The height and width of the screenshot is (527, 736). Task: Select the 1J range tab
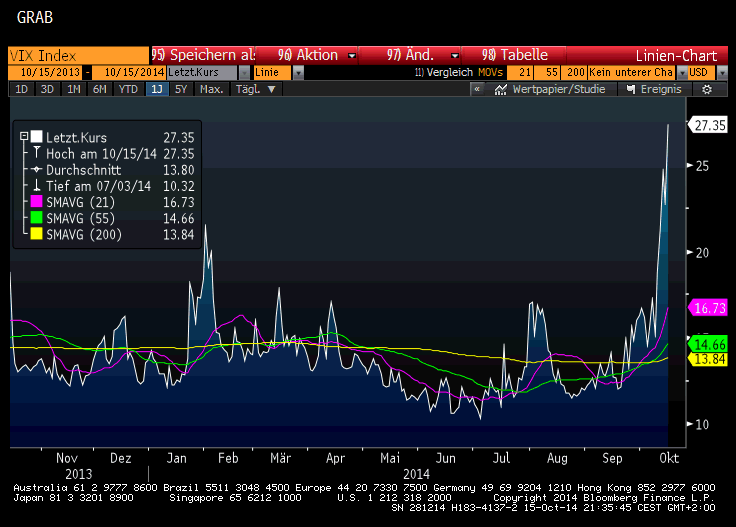click(x=157, y=89)
